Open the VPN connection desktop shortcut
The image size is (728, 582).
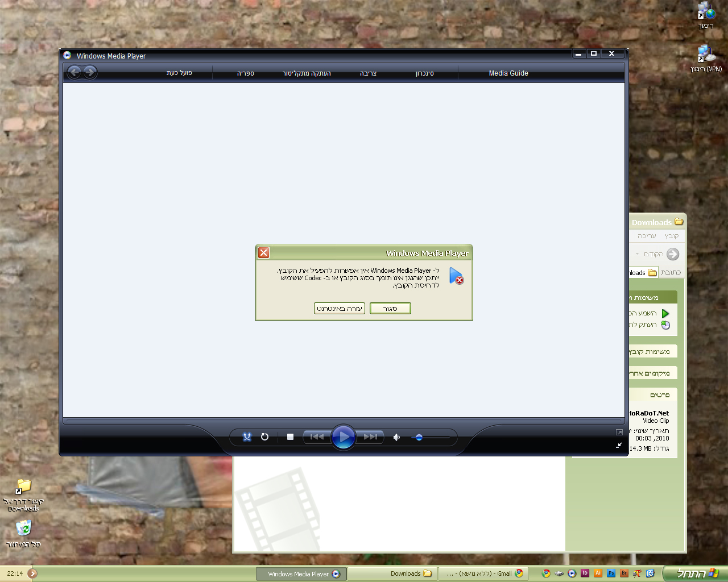click(x=706, y=59)
